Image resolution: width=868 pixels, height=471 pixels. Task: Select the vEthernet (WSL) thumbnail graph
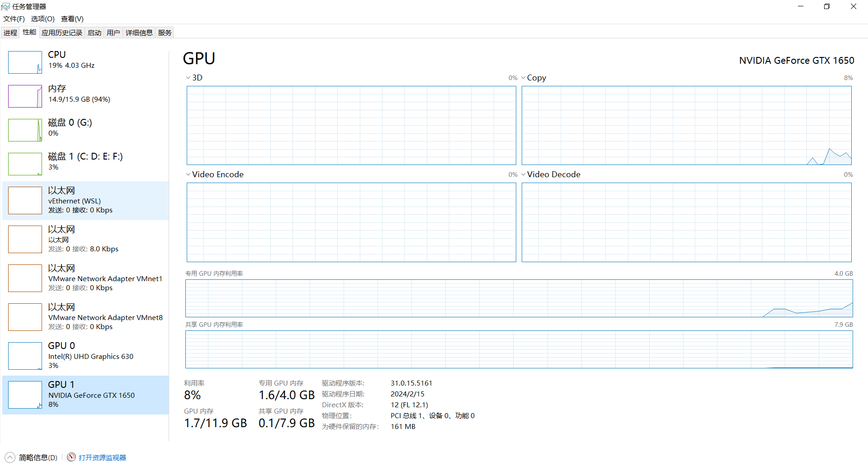[x=25, y=201]
